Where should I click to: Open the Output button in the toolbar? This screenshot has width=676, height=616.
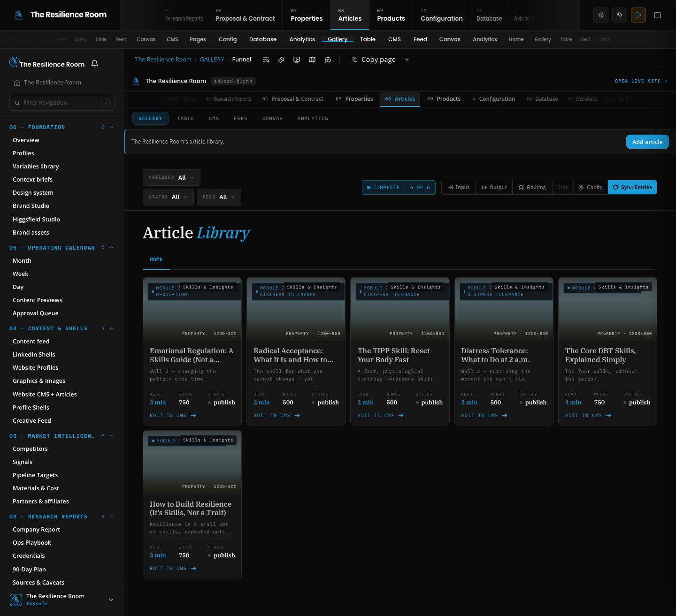coord(494,187)
